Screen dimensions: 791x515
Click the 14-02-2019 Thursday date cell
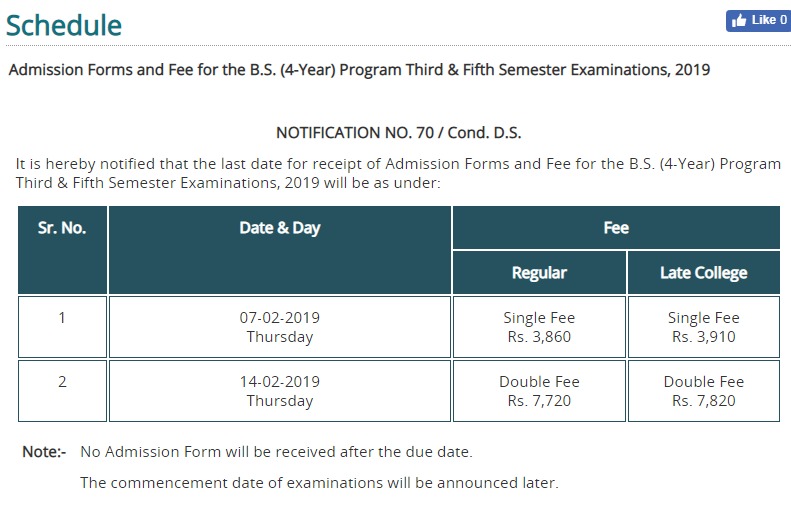tap(280, 391)
